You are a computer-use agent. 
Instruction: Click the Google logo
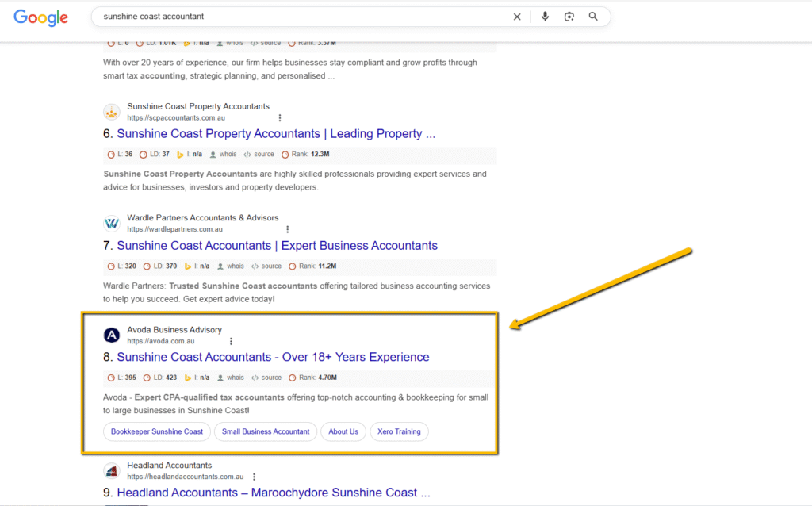click(40, 17)
